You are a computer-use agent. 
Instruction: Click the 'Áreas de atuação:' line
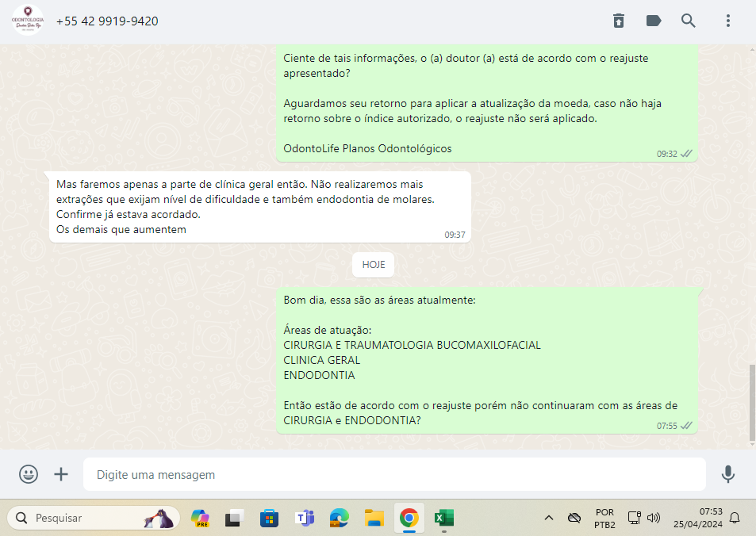328,330
